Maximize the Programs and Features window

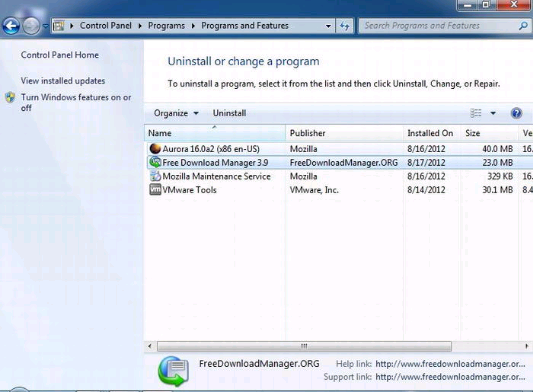pos(487,5)
